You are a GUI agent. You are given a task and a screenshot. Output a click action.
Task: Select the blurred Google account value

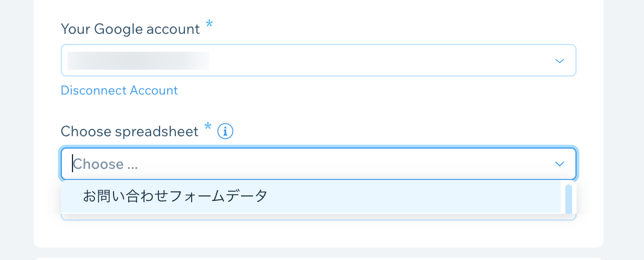pos(138,60)
